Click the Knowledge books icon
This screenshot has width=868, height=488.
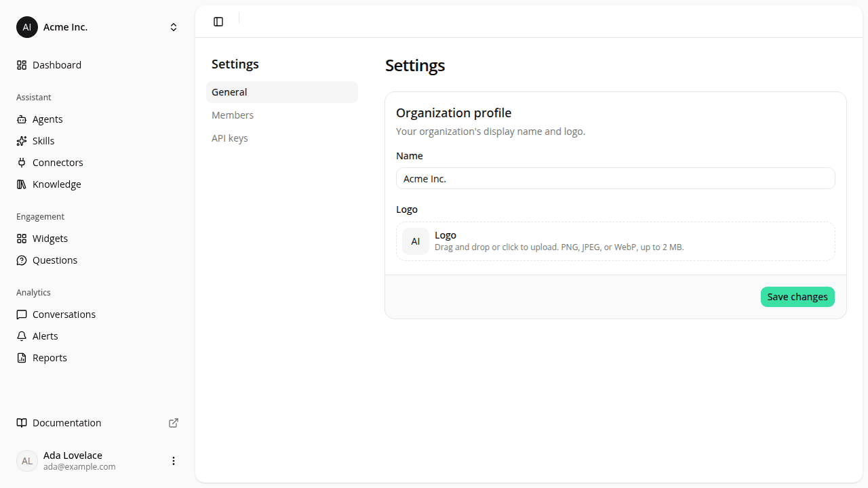pyautogui.click(x=22, y=184)
